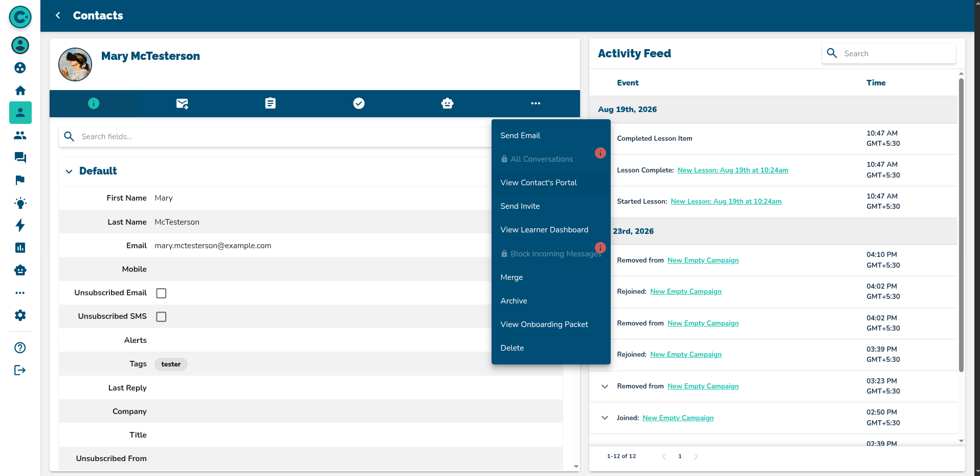Open the flag icon in the sidebar

[x=20, y=180]
